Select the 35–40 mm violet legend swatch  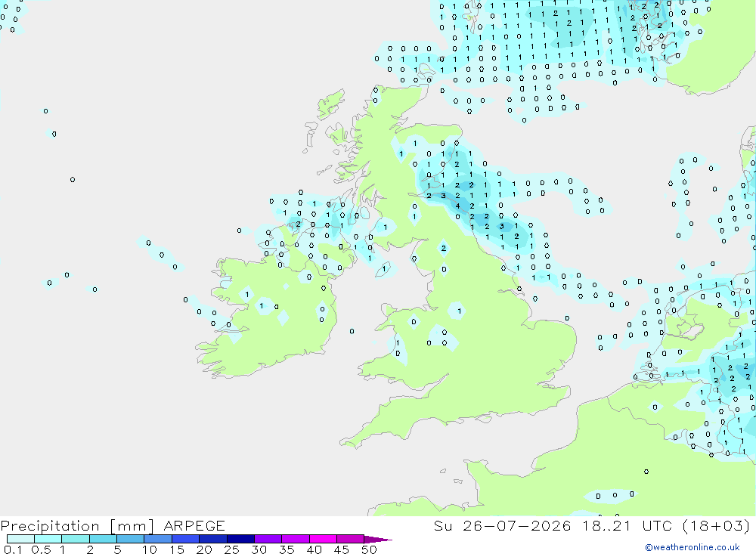(295, 539)
